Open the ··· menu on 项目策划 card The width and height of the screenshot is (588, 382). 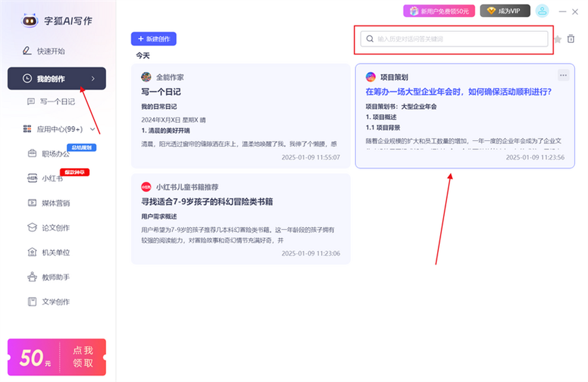pos(563,75)
